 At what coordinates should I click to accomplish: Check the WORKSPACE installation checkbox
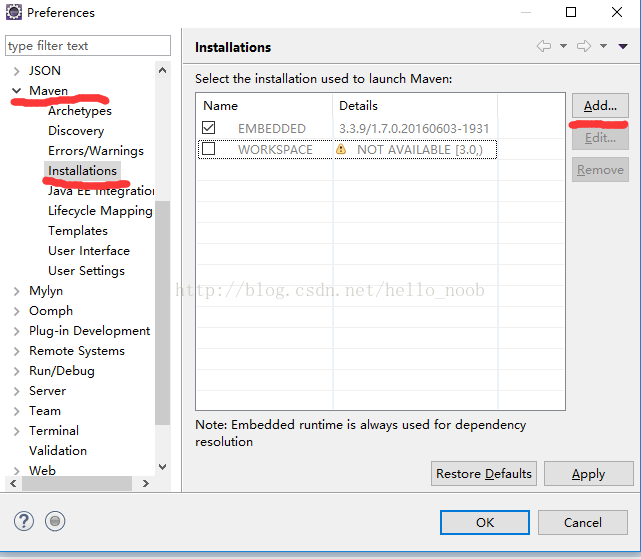coord(208,148)
